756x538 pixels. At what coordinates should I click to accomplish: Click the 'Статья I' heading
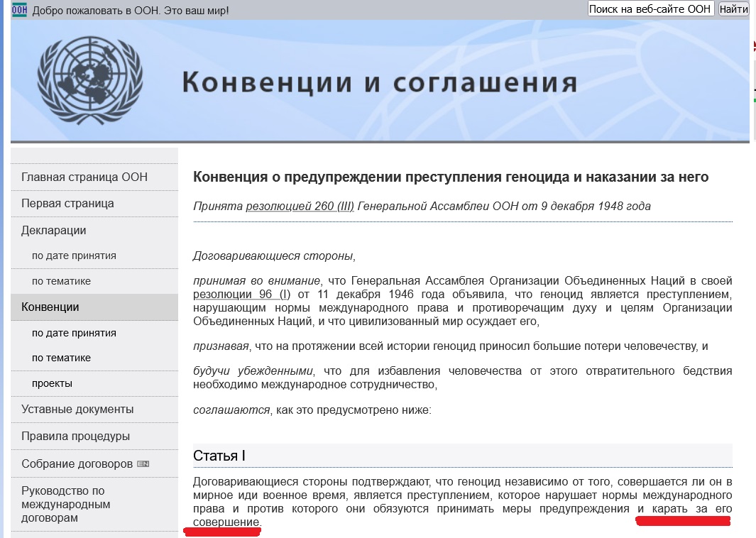click(x=219, y=456)
